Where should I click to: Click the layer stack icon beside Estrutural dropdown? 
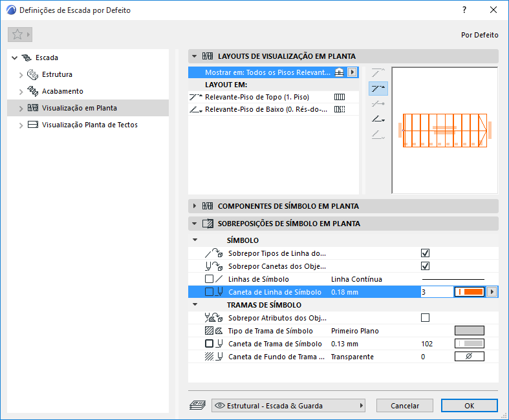(x=197, y=405)
